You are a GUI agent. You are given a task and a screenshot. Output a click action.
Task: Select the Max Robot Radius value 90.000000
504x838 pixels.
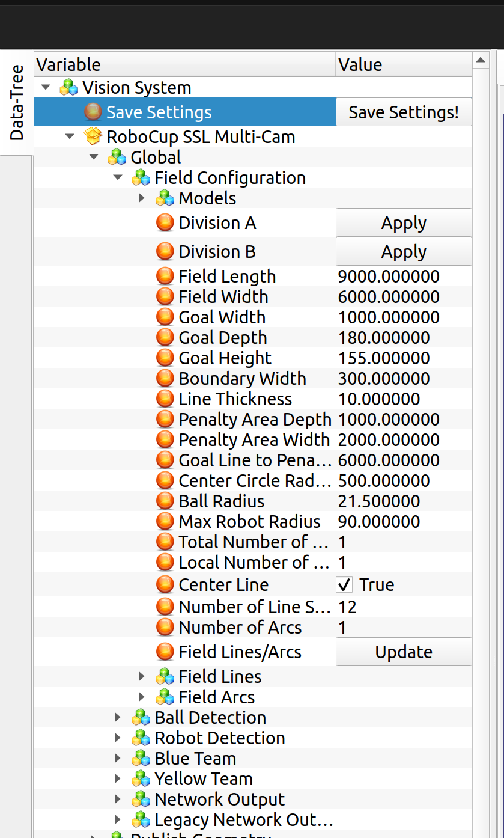pyautogui.click(x=379, y=522)
